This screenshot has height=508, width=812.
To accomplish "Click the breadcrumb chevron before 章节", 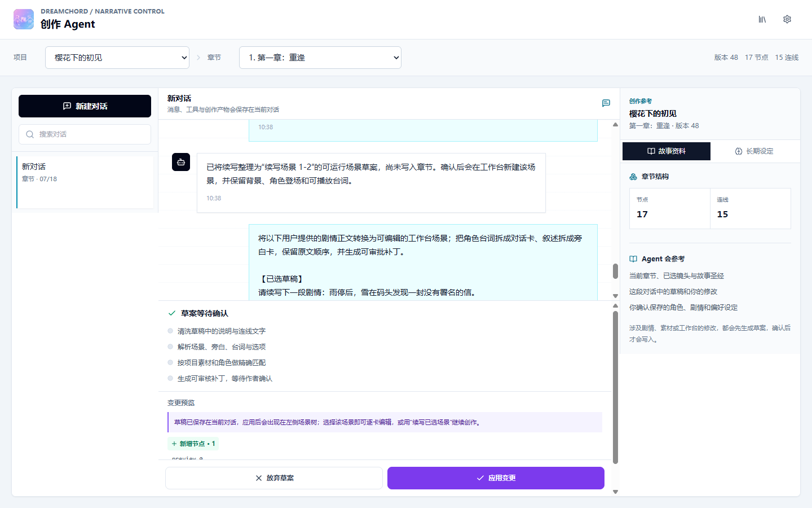I will (x=198, y=58).
